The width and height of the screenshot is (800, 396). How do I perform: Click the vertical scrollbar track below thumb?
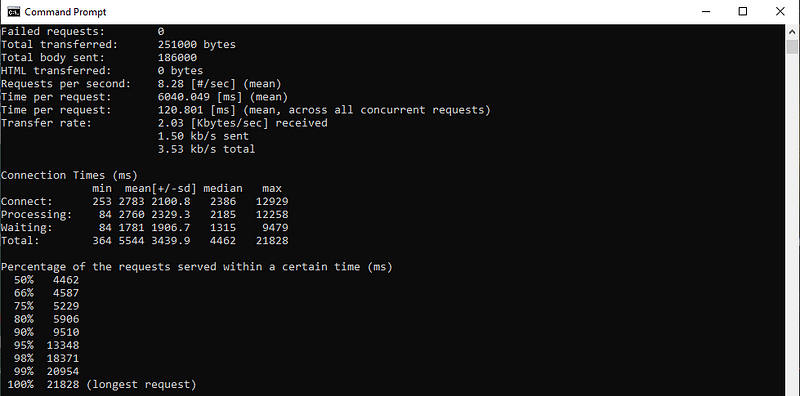coord(791,225)
